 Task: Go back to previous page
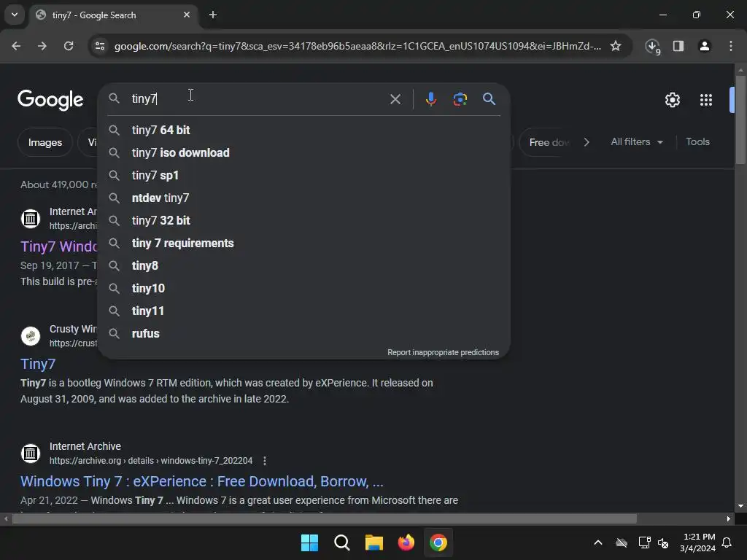click(16, 46)
